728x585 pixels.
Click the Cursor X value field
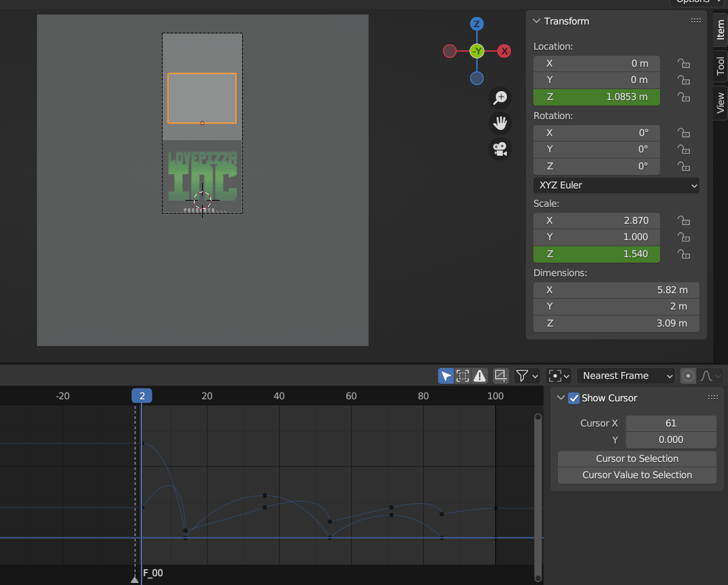click(x=670, y=423)
